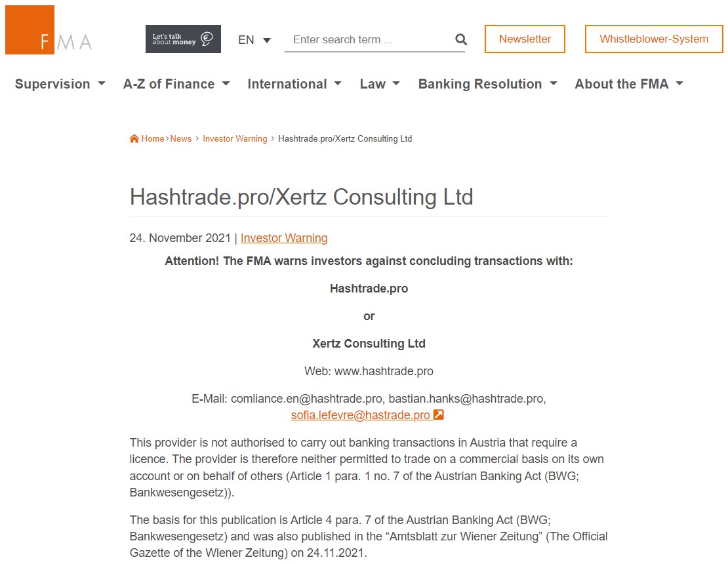Open the About the FMA menu
Screen dimensions: 728x564
629,84
